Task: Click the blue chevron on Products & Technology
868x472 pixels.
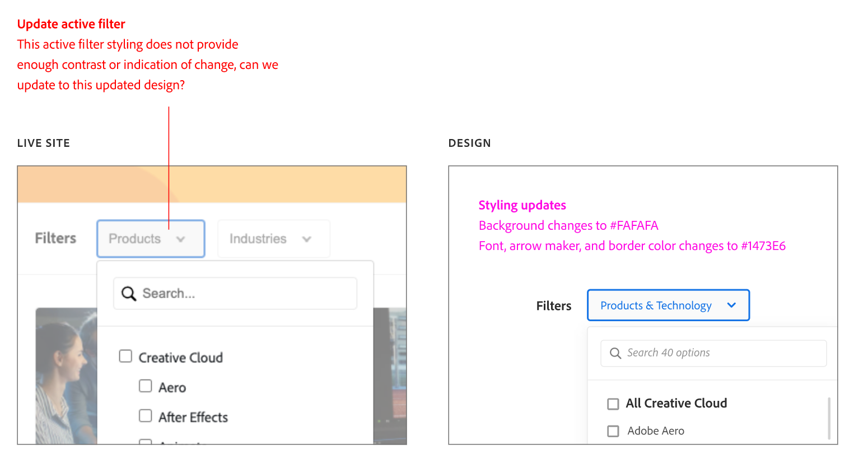Action: coord(731,305)
